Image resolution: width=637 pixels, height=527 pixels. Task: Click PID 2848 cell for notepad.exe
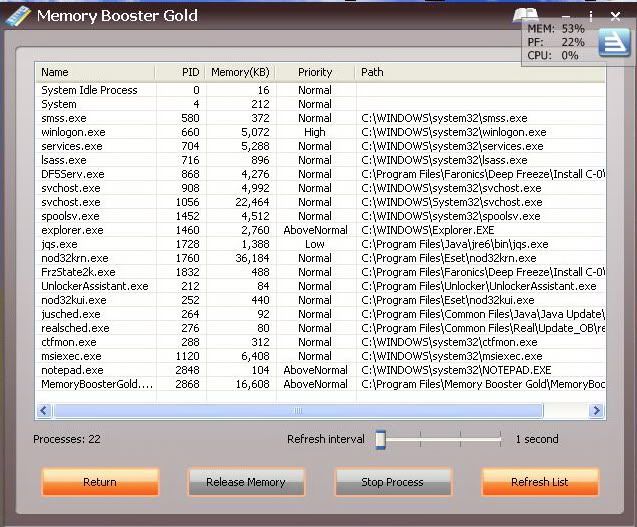pyautogui.click(x=187, y=371)
